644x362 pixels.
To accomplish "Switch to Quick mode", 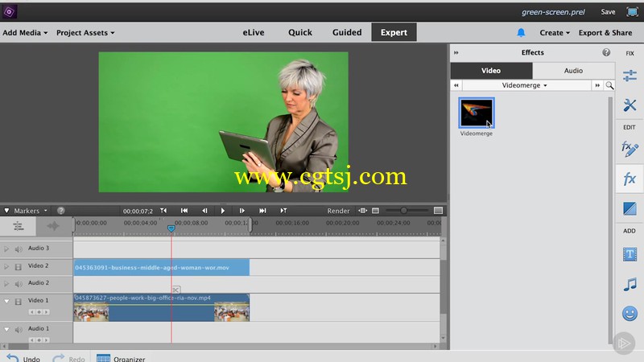I will pos(299,32).
